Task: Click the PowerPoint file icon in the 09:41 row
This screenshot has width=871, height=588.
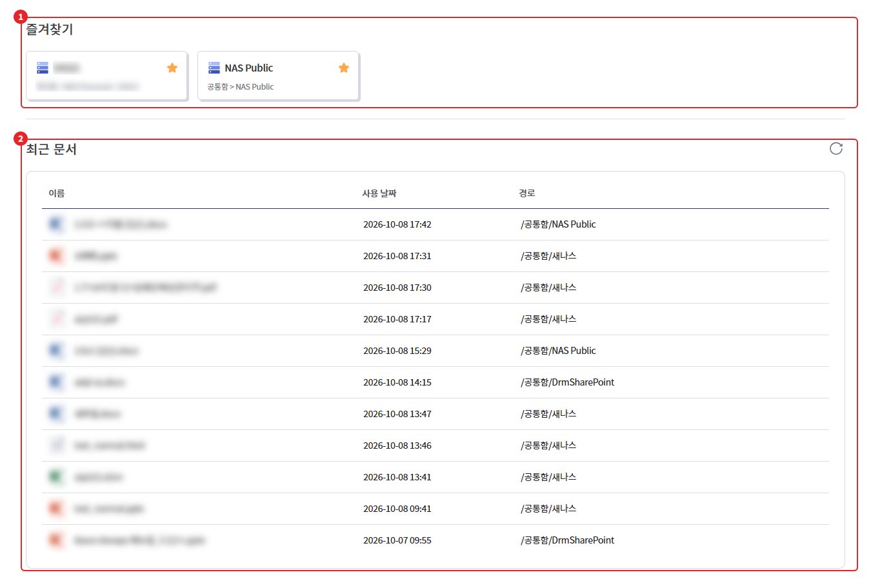Action: tap(56, 509)
